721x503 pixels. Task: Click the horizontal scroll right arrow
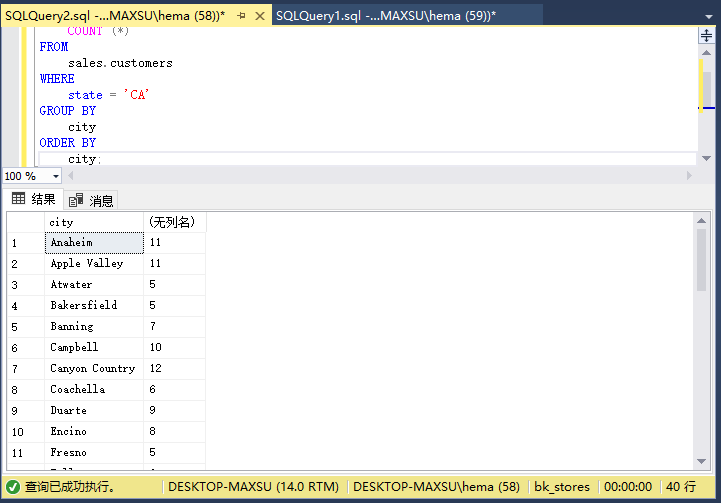tap(689, 176)
